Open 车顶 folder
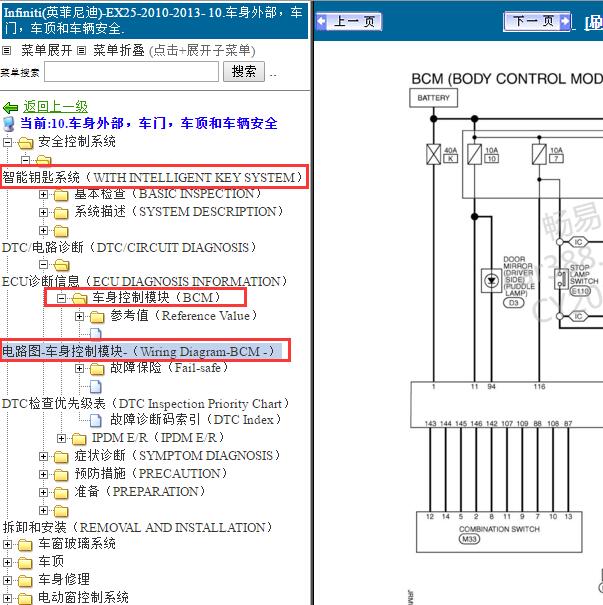The image size is (603, 605). click(x=51, y=561)
